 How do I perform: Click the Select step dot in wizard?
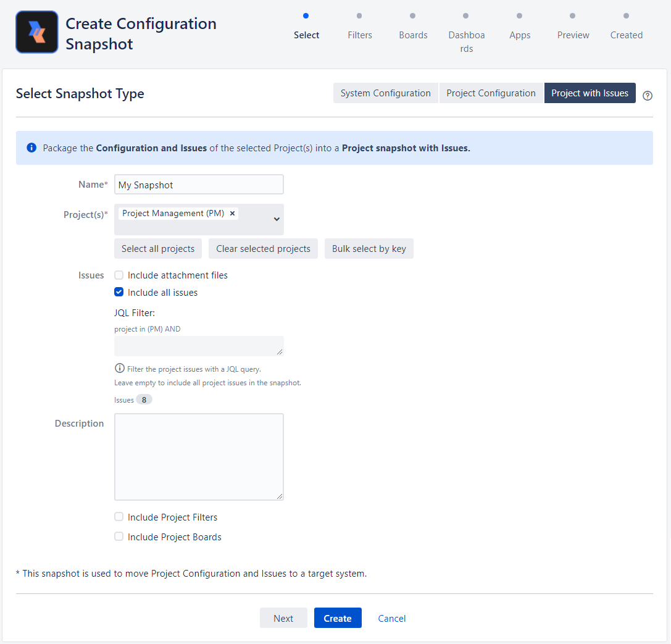pyautogui.click(x=306, y=16)
